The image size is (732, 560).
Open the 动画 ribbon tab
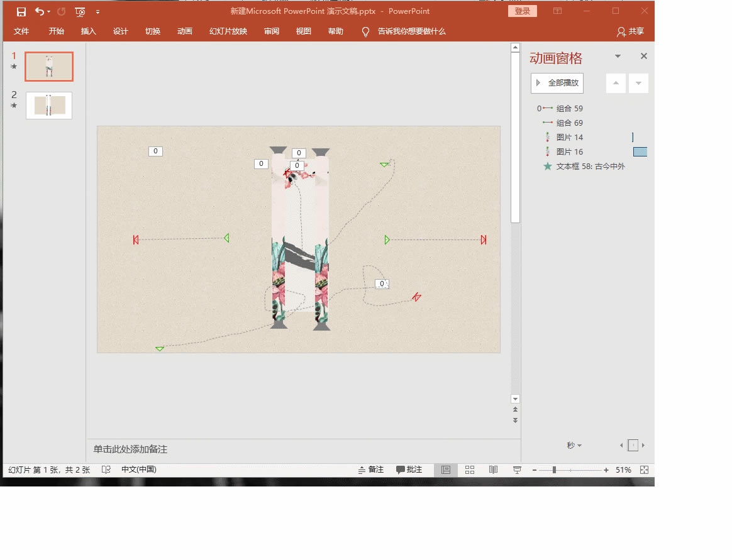[184, 31]
